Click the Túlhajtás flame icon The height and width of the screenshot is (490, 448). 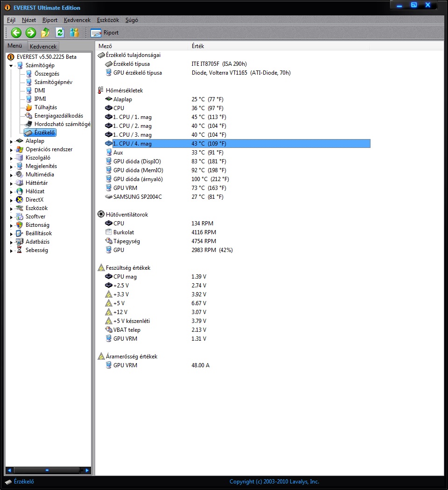pyautogui.click(x=29, y=107)
